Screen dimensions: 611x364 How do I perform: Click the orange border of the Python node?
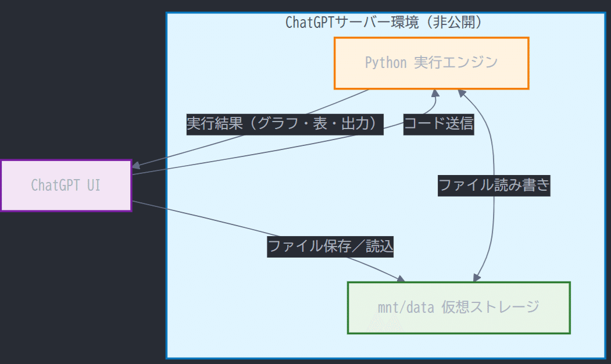tap(431, 37)
